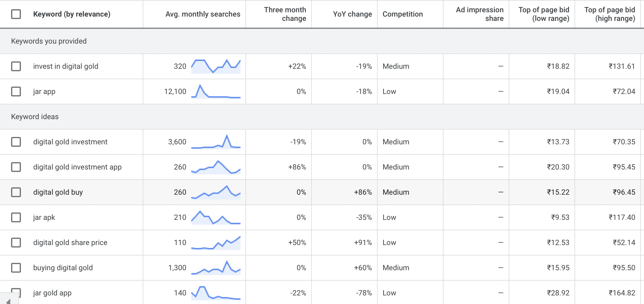Click 'digital gold share price' trend chart
644x304 pixels.
216,243
